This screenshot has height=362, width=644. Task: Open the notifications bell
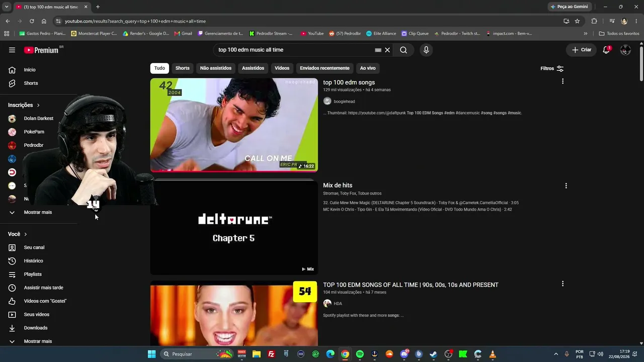606,50
